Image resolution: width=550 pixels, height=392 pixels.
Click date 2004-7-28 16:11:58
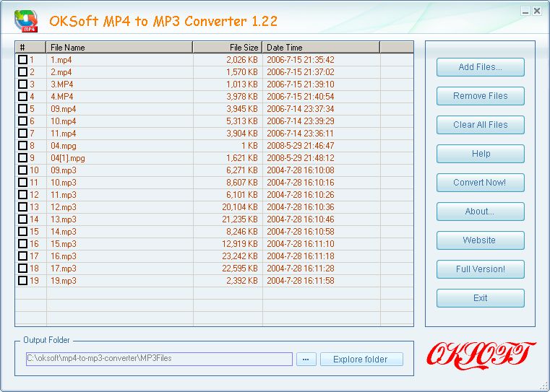click(301, 281)
